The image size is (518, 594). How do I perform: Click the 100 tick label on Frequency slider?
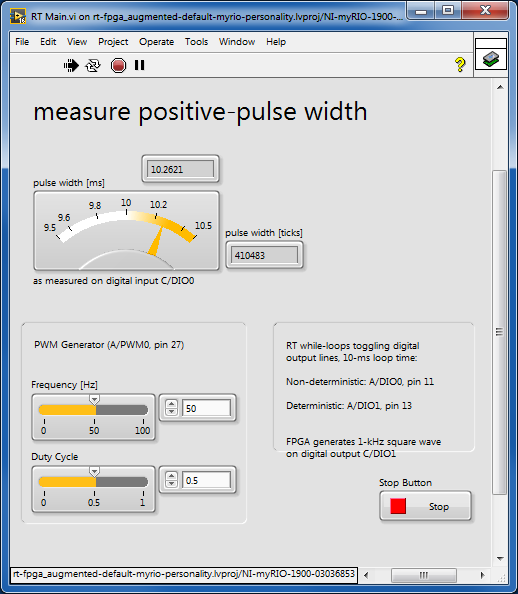click(142, 430)
